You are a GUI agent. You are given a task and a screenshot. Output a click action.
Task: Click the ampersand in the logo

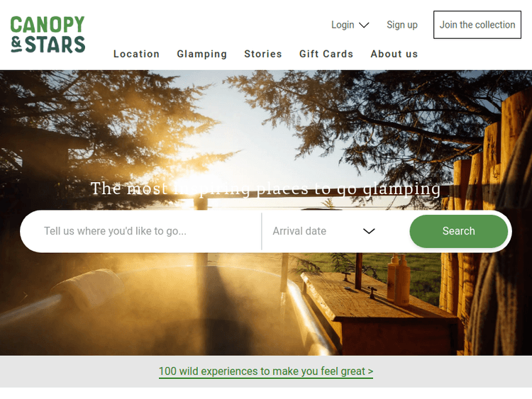[16, 45]
